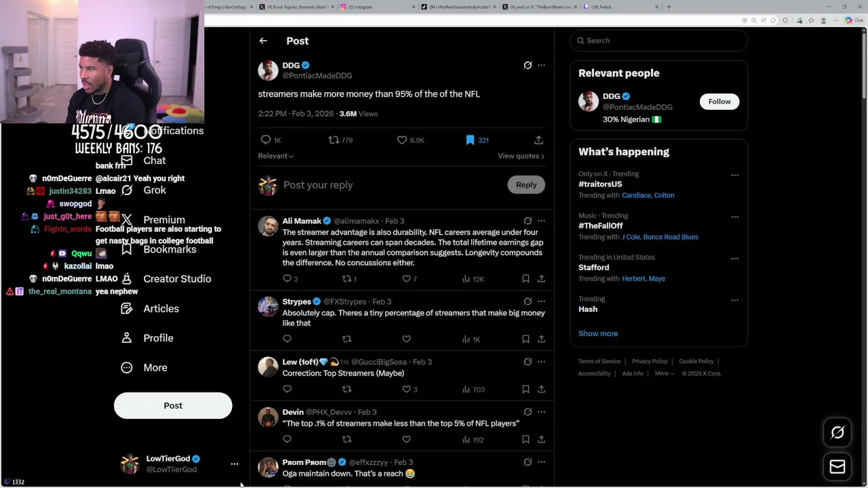
Task: Open more options for Stafford trend
Action: click(734, 258)
